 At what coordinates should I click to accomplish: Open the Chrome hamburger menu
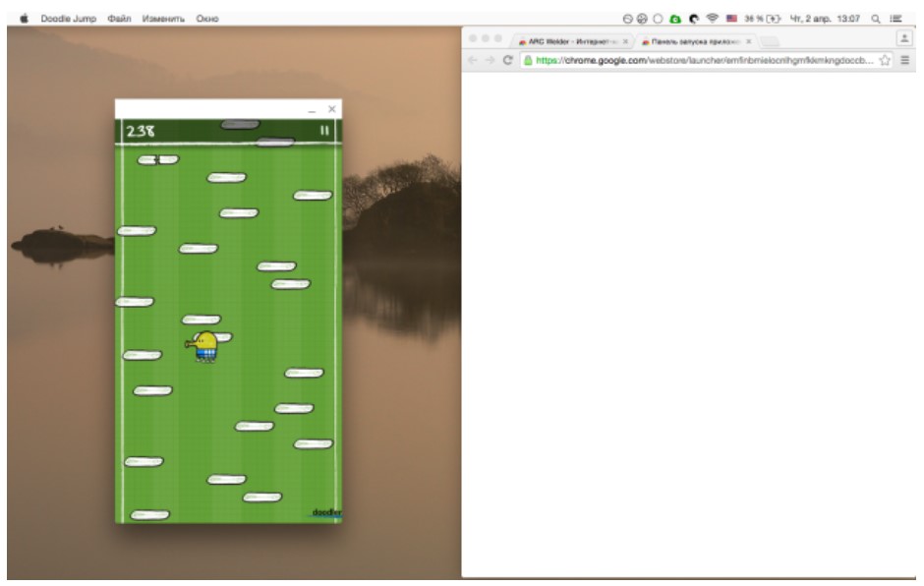pos(904,60)
